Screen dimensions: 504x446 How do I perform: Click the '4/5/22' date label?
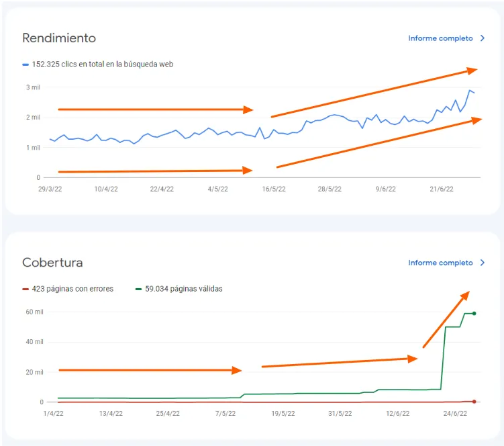(x=218, y=189)
